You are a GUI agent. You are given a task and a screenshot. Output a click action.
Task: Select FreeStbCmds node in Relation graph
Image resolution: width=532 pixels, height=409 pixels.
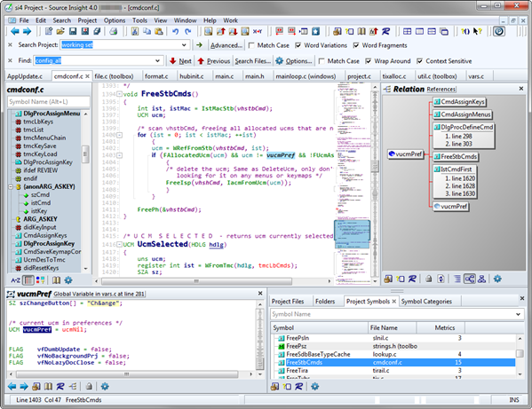(x=456, y=156)
